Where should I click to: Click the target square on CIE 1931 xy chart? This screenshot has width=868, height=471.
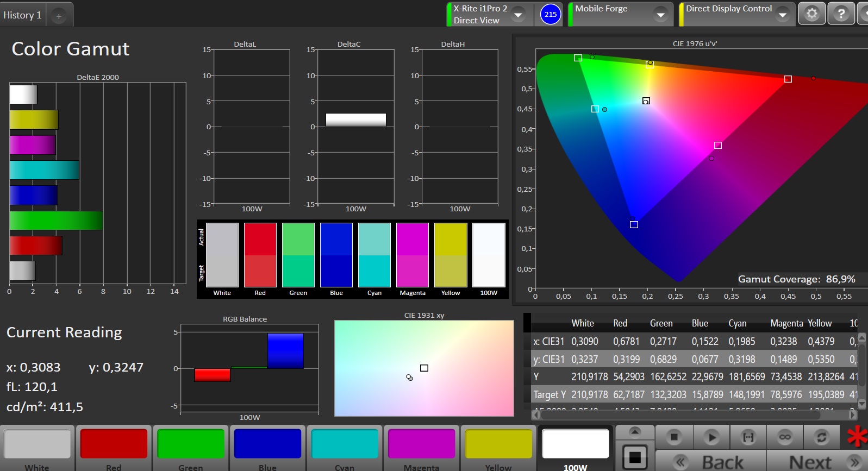coord(424,368)
